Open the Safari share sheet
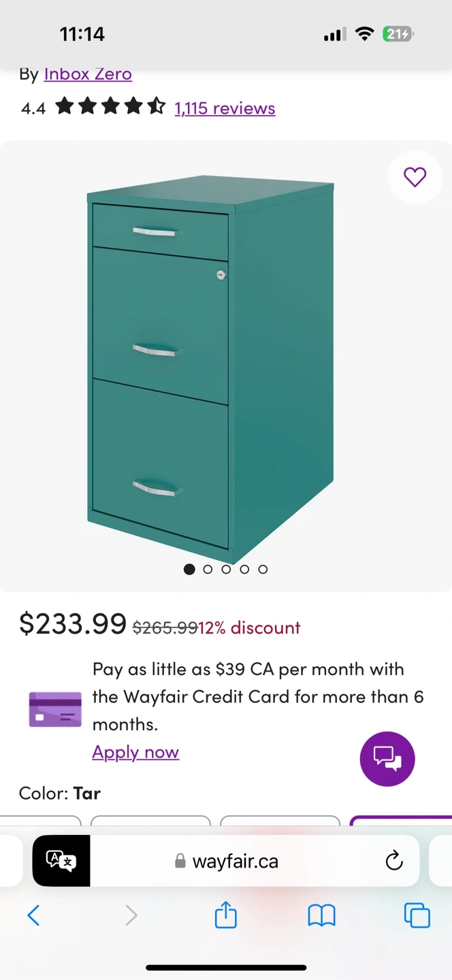452x980 pixels. click(225, 915)
